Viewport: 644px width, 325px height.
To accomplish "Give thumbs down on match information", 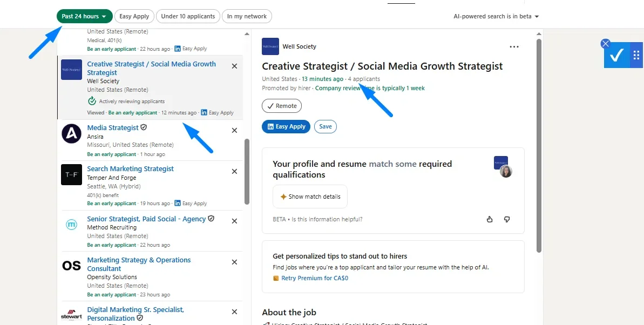I will (507, 219).
